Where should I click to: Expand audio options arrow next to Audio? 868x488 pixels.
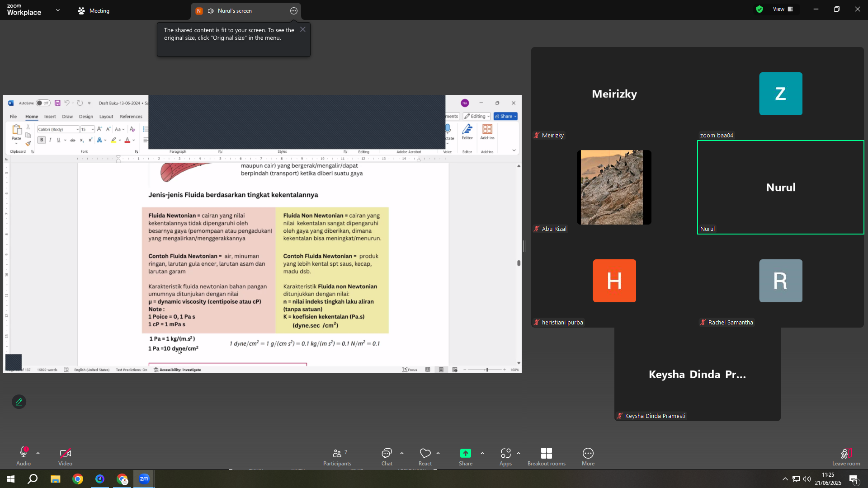pos(38,453)
